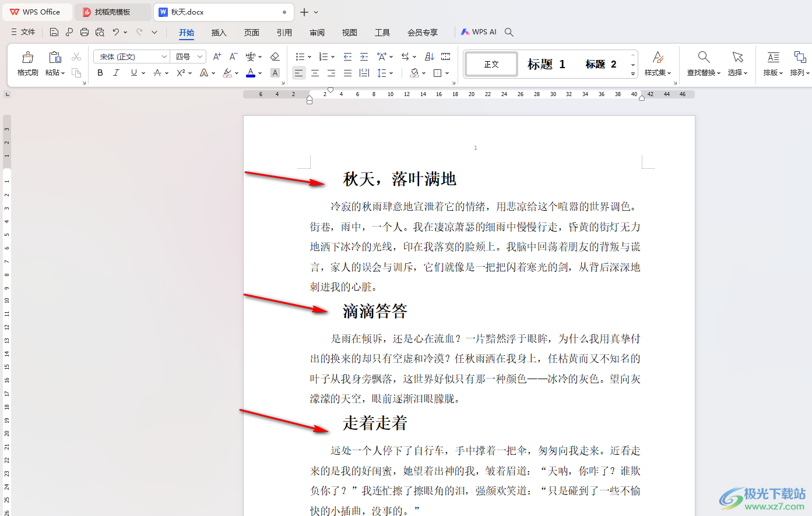Set left text alignment
The height and width of the screenshot is (516, 812).
(x=298, y=73)
